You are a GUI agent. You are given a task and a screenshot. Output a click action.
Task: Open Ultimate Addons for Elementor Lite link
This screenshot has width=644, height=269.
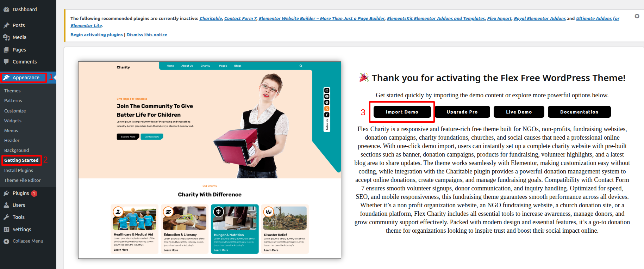tap(598, 19)
